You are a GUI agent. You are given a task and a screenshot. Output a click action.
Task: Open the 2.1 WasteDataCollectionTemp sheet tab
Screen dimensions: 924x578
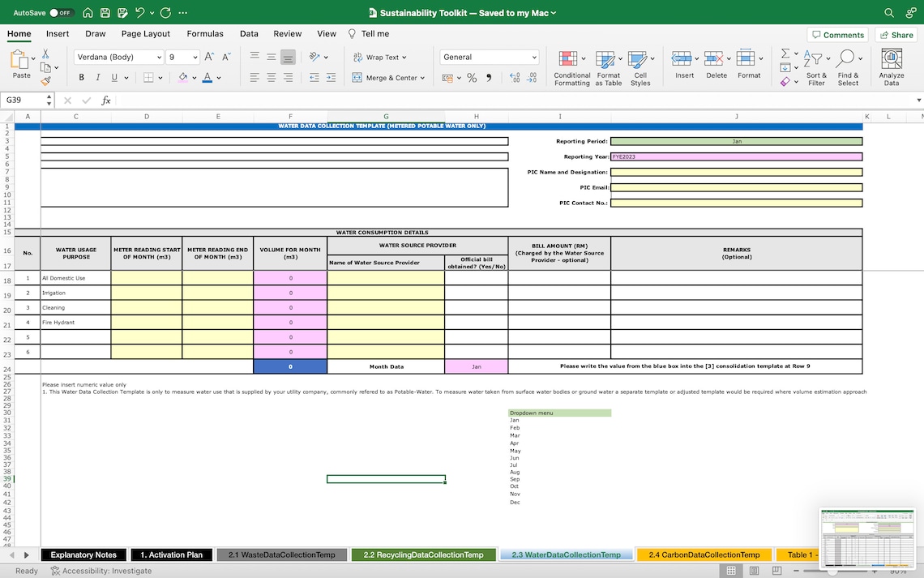[x=281, y=554]
